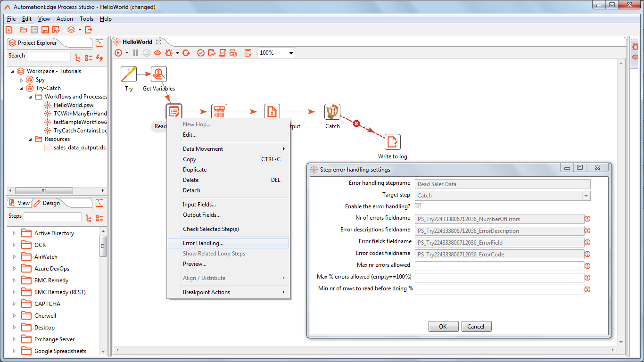Click the Steps panel vertical scrollbar thumb
The height and width of the screenshot is (362, 644).
tap(103, 246)
